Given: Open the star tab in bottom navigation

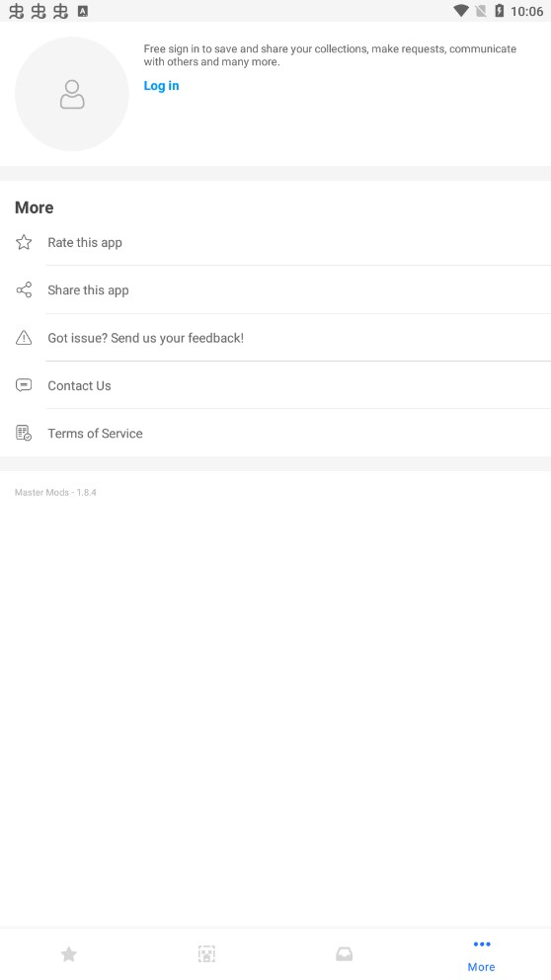Looking at the screenshot, I should [69, 953].
